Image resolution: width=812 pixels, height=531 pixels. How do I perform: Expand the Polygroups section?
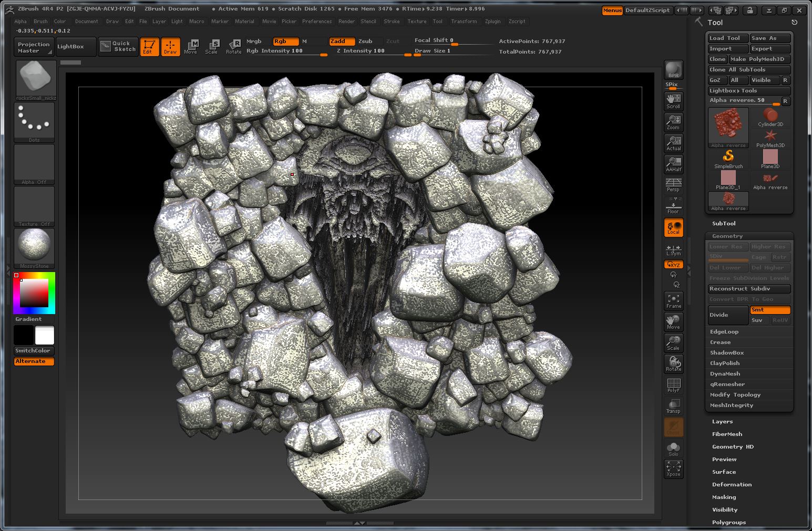pos(729,522)
